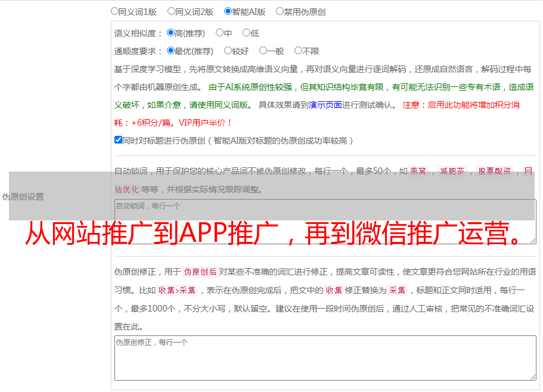This screenshot has width=543, height=392.
Task: Set 通顺度要求 to 不限
Action: point(298,51)
